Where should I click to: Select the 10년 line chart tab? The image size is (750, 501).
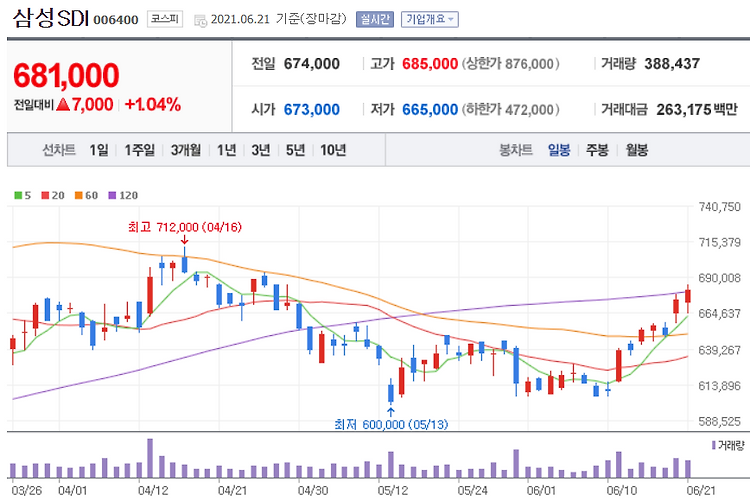pos(333,150)
